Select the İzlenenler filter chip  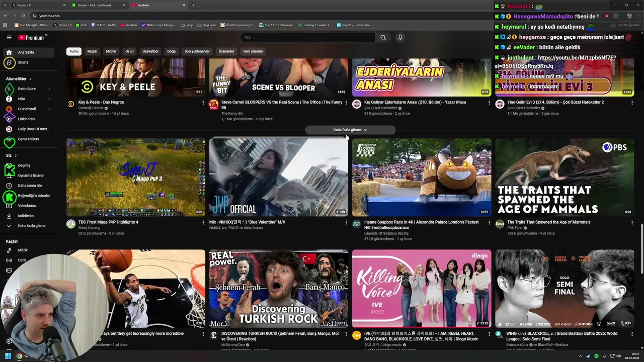tap(226, 51)
